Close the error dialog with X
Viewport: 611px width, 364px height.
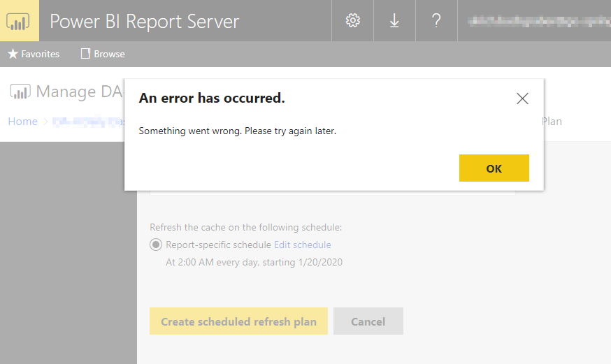522,99
